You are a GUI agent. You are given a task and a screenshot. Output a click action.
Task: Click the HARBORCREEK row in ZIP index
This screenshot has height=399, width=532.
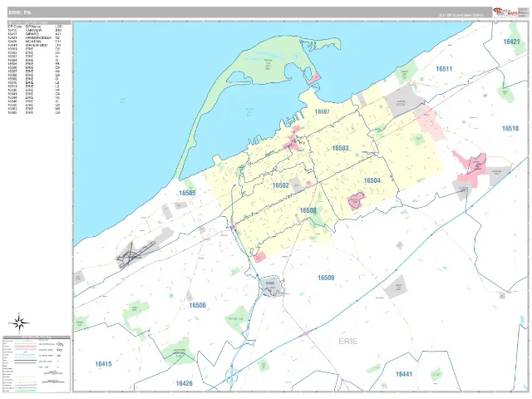tap(34, 37)
